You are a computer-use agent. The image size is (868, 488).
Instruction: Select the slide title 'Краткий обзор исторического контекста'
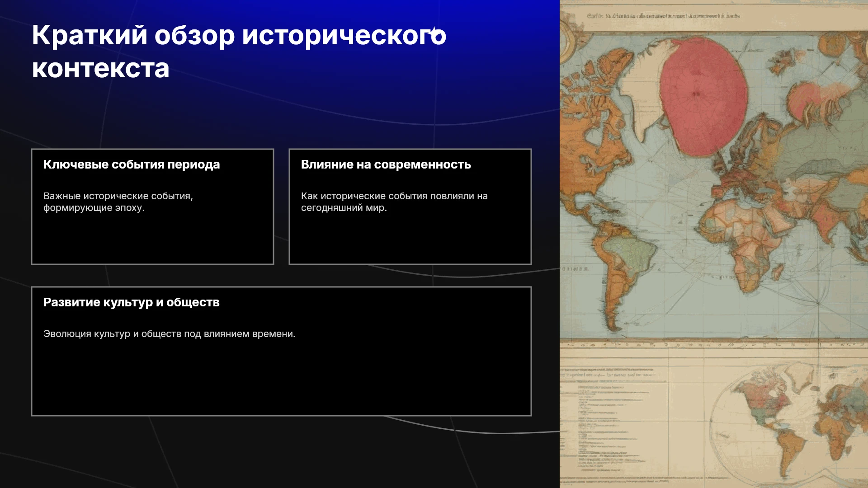239,52
